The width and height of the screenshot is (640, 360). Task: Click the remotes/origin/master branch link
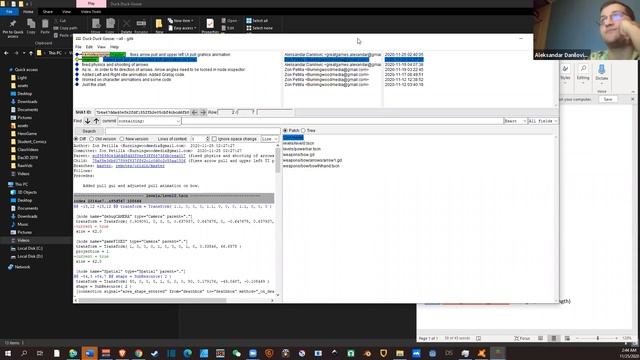coord(140,166)
